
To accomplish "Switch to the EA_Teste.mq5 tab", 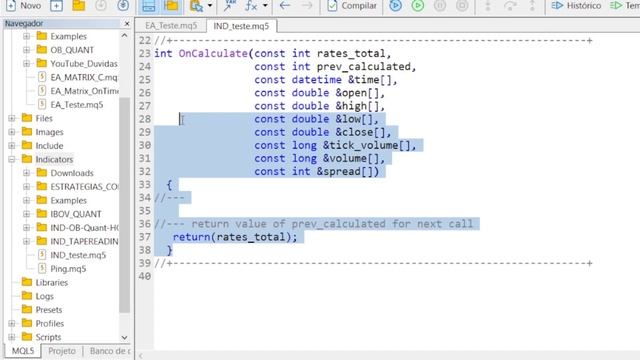I will coord(171,26).
